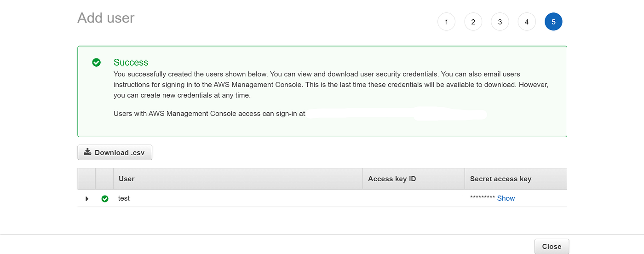The height and width of the screenshot is (254, 644).
Task: Click the green Success checkmark icon
Action: pos(96,63)
